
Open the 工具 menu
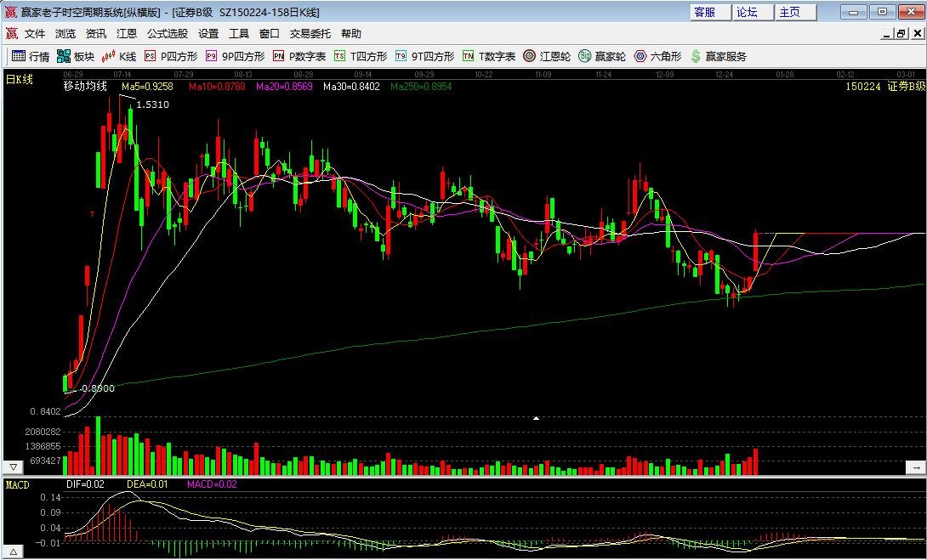239,34
